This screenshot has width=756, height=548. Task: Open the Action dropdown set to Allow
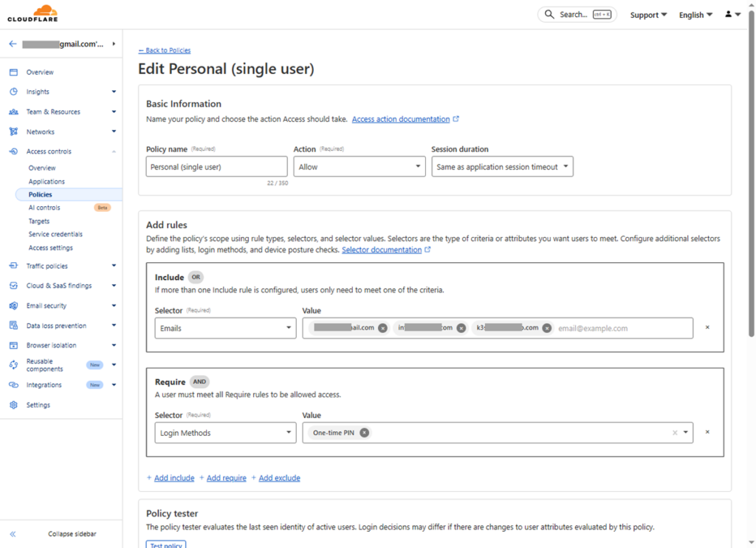tap(358, 167)
